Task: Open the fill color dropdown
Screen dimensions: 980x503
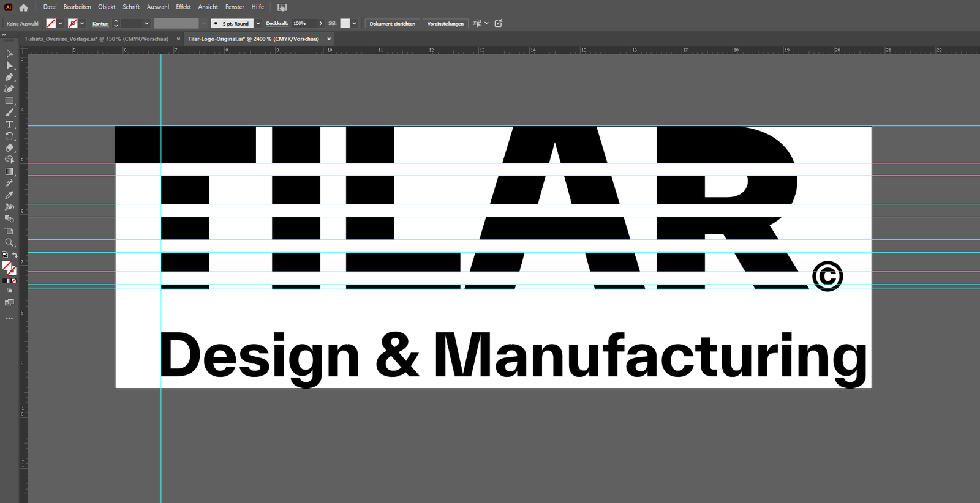Action: pos(60,23)
